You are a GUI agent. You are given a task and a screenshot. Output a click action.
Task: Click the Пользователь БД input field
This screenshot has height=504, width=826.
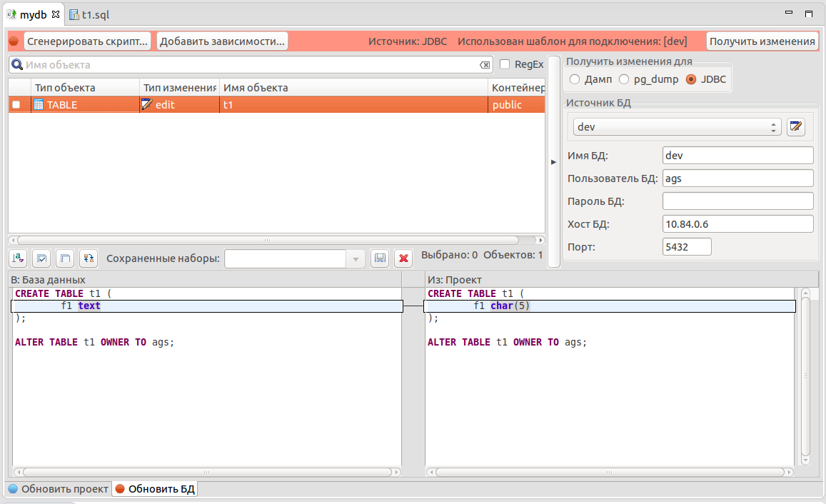(737, 178)
